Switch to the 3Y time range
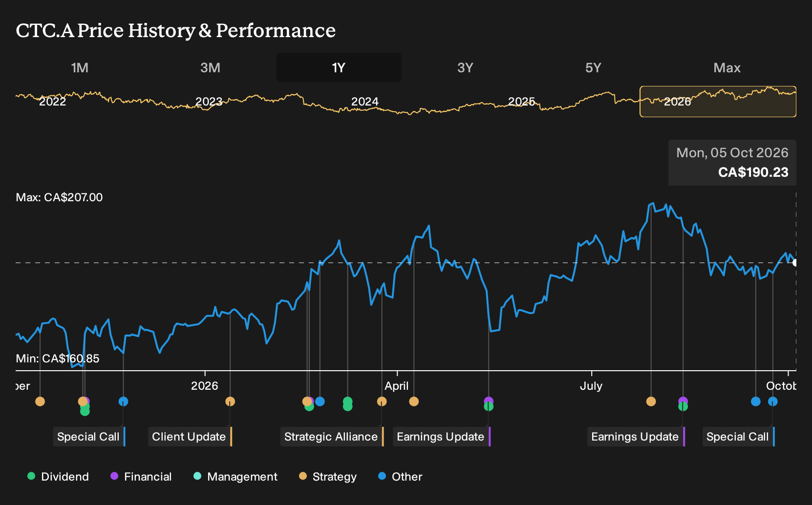The height and width of the screenshot is (505, 812). pyautogui.click(x=465, y=67)
